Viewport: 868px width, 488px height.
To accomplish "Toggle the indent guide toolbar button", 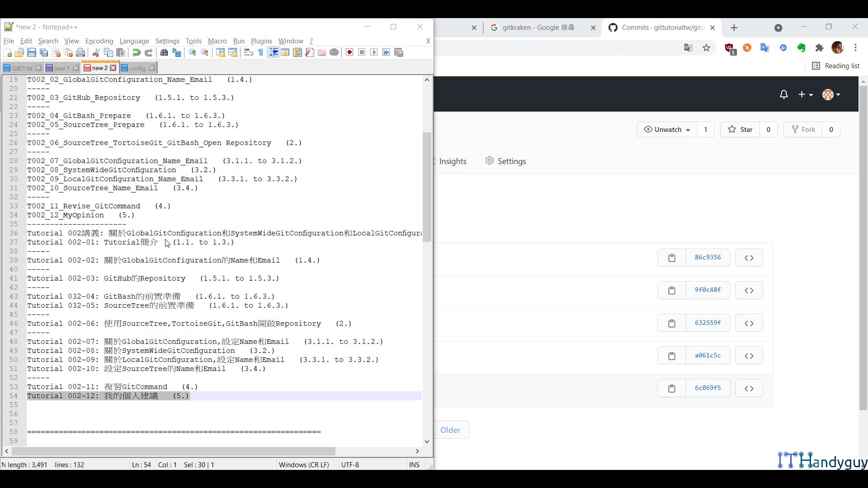I will pos(274,53).
